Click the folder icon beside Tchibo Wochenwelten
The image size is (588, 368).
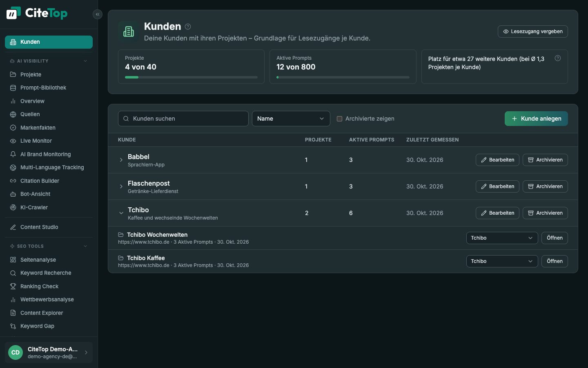121,235
